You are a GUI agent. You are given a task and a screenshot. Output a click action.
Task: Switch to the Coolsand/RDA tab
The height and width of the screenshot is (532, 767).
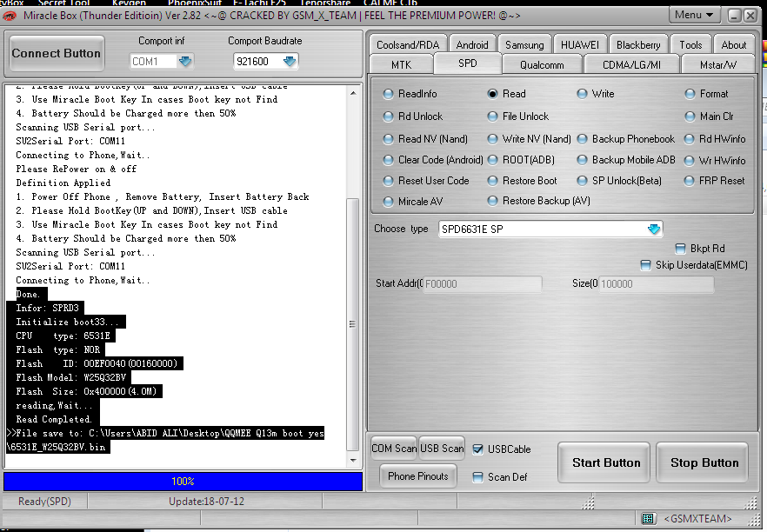coord(408,44)
